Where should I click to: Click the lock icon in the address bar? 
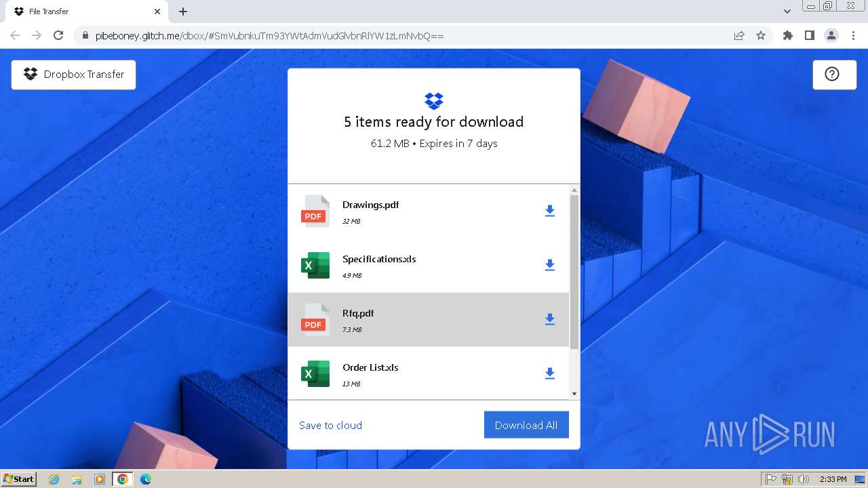85,36
